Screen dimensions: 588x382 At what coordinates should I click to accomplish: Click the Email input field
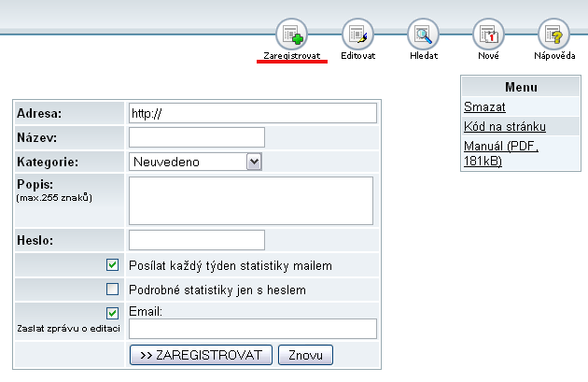pyautogui.click(x=252, y=329)
